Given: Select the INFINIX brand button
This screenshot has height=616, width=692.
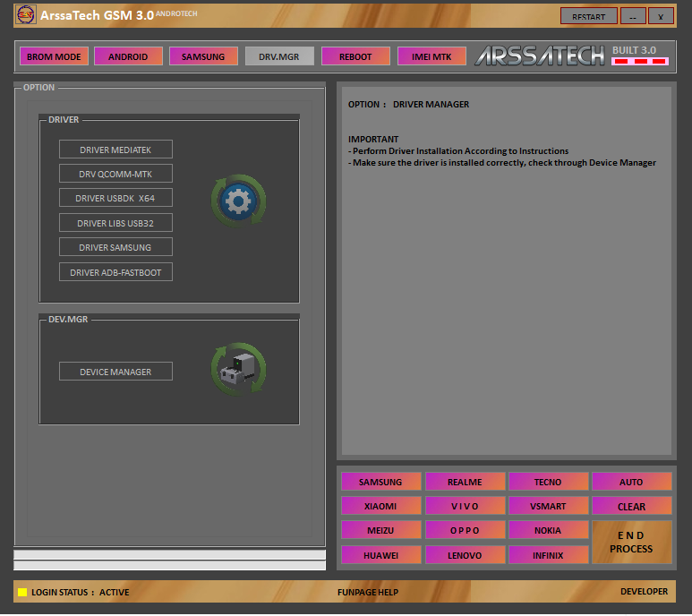Looking at the screenshot, I should (548, 554).
